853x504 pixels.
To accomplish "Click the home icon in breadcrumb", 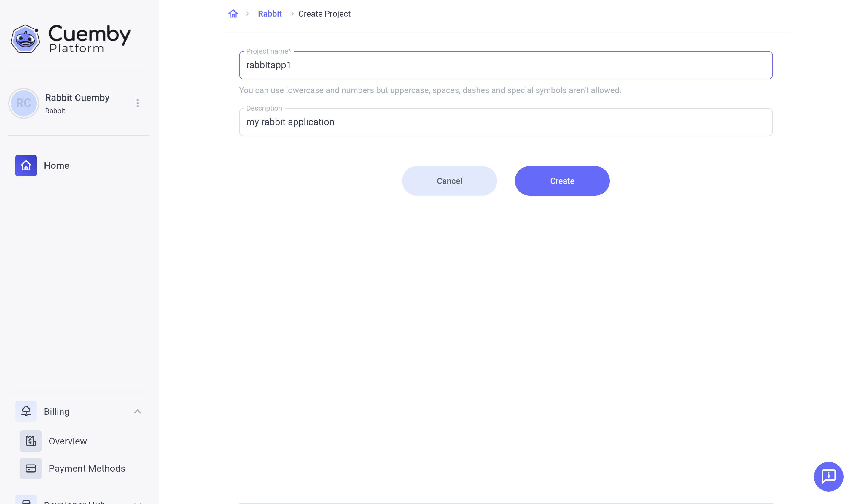I will tap(233, 14).
